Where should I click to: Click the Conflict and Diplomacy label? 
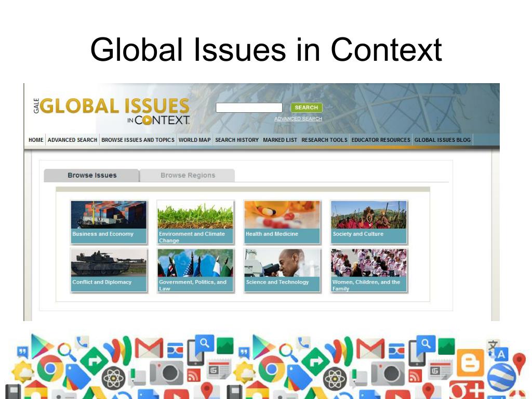click(x=102, y=282)
